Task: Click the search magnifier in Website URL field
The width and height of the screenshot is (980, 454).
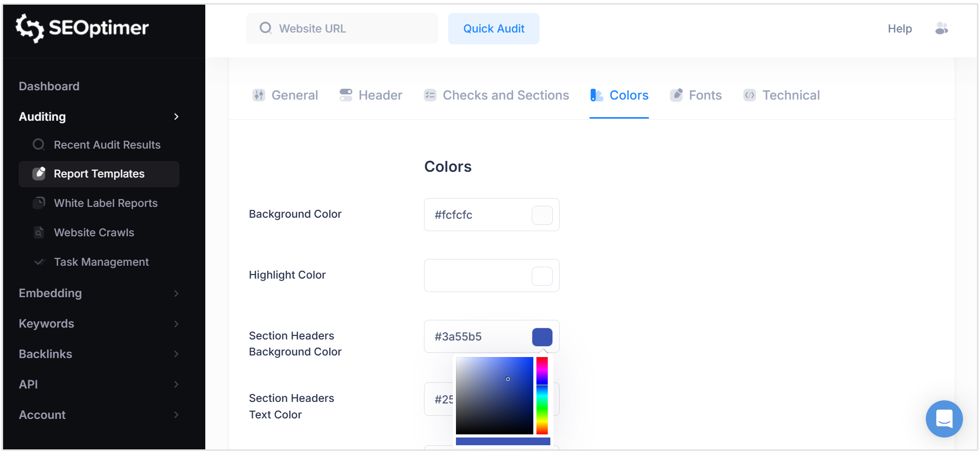Action: pyautogui.click(x=265, y=28)
